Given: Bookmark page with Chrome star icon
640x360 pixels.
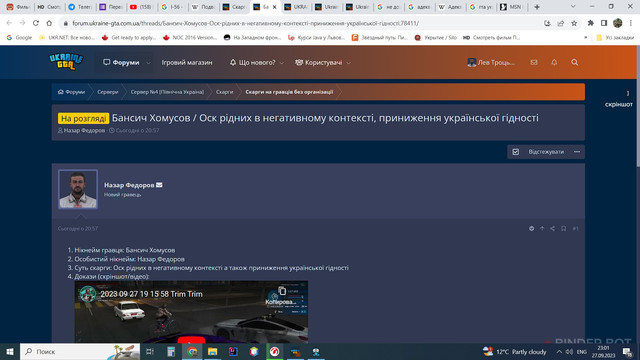Looking at the screenshot, I should (574, 23).
